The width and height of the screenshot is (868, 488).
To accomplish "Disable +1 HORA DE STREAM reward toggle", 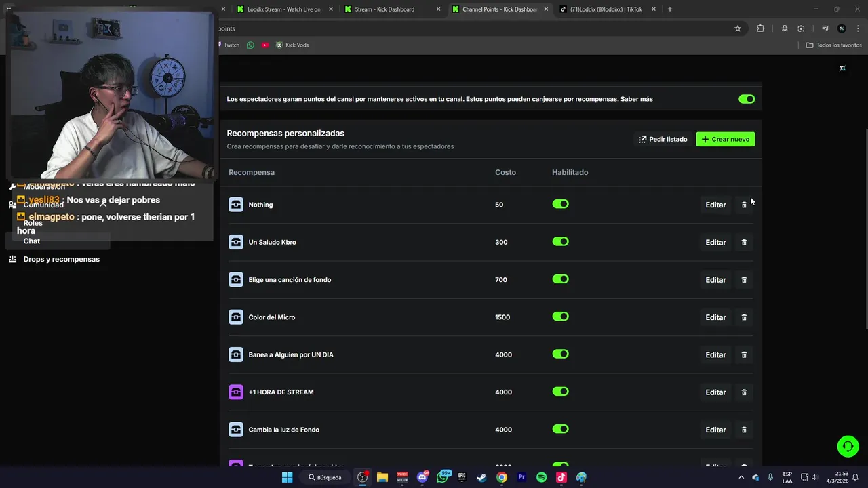I will click(560, 392).
